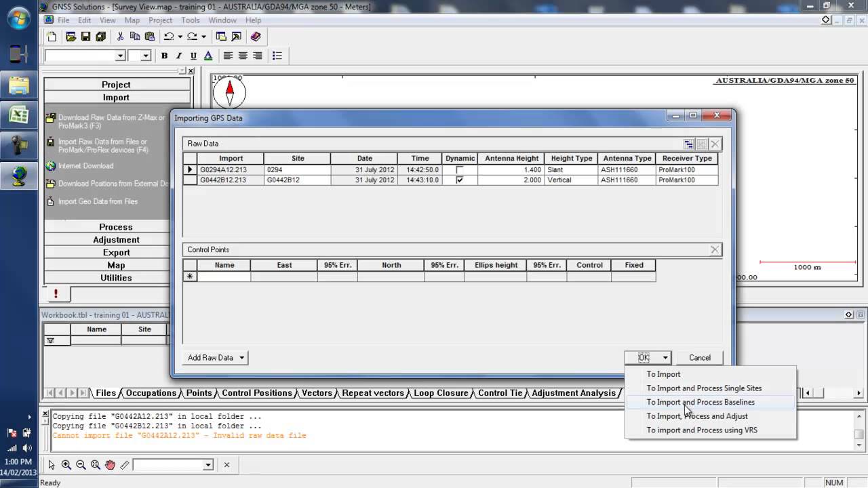Click Internet Download link
The width and height of the screenshot is (868, 488).
pyautogui.click(x=85, y=166)
